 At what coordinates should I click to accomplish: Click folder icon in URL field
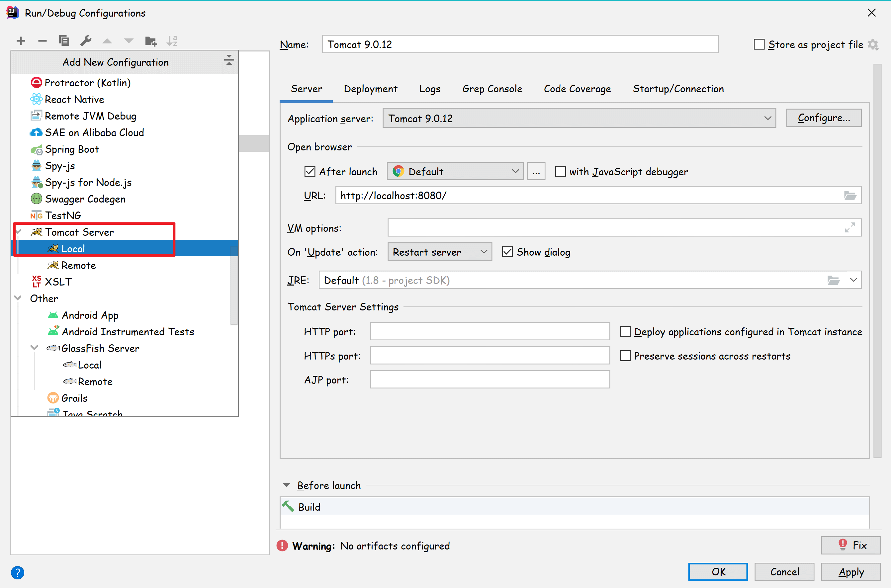tap(850, 195)
